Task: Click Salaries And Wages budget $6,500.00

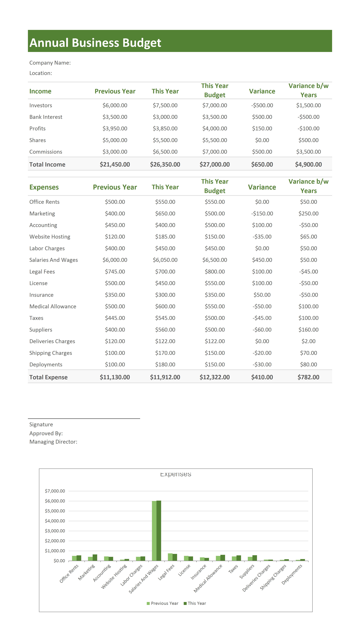Action: click(x=215, y=260)
